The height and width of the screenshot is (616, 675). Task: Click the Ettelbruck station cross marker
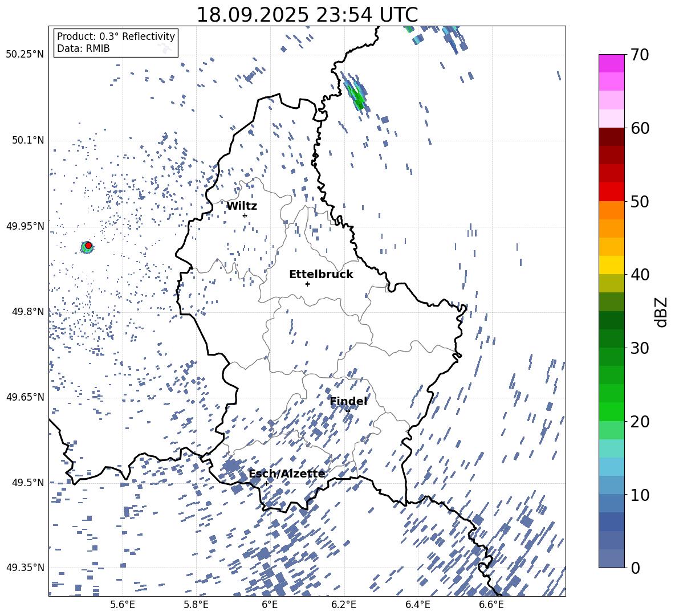(x=307, y=284)
